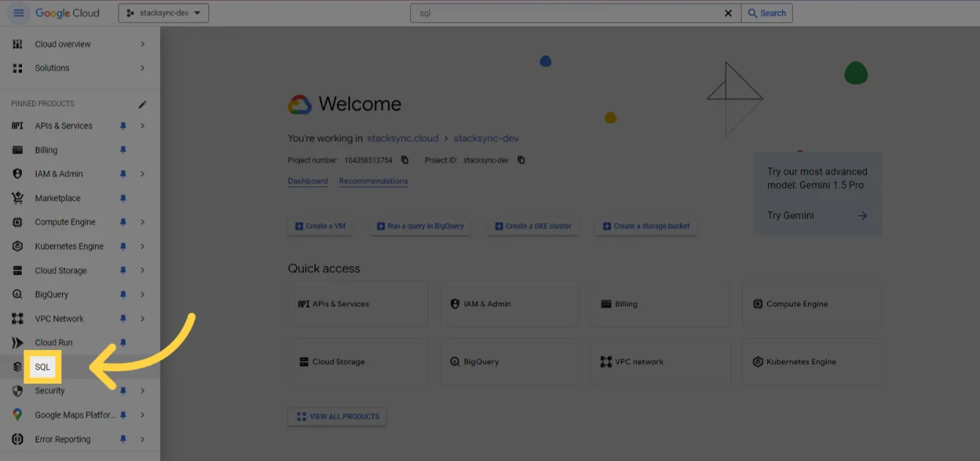
Task: Click the Error Reporting icon
Action: [18, 439]
